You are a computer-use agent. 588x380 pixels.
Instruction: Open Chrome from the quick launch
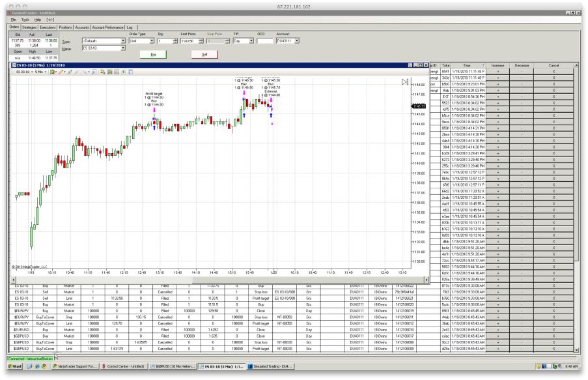44,366
